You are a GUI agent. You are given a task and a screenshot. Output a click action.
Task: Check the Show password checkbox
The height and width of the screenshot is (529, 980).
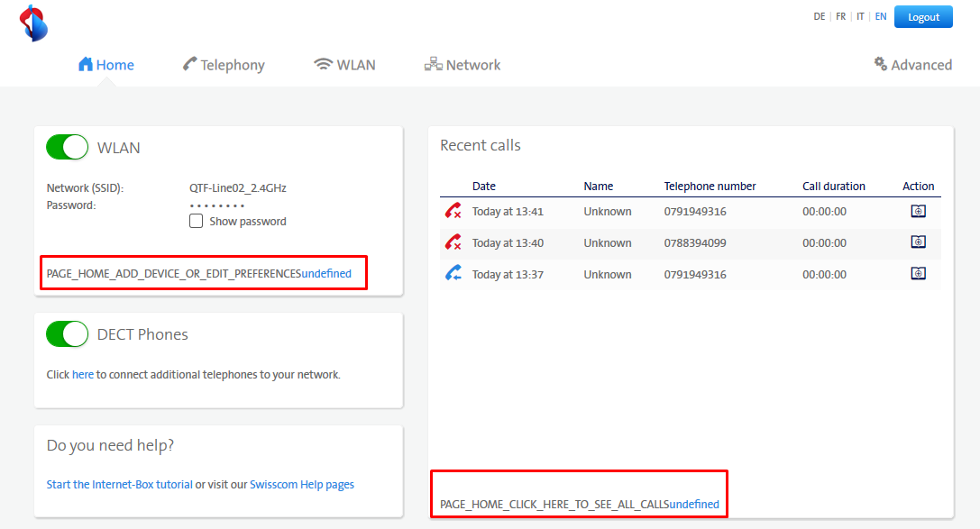(197, 222)
